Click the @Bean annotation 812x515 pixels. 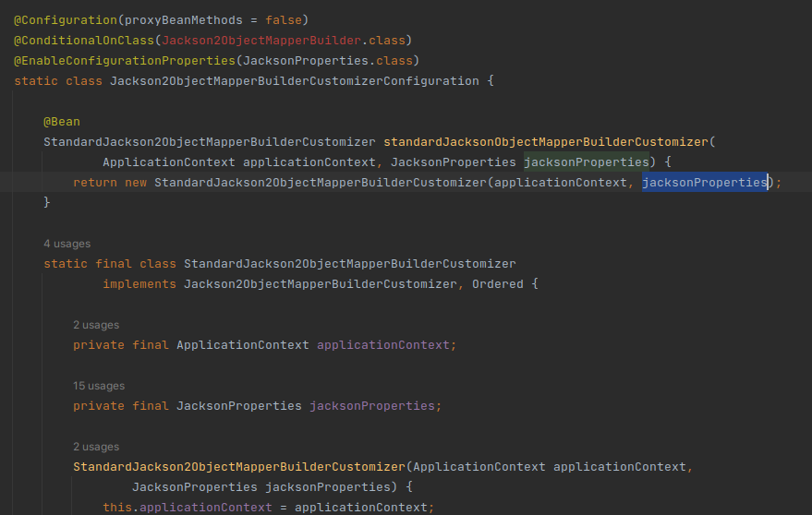[x=62, y=122]
